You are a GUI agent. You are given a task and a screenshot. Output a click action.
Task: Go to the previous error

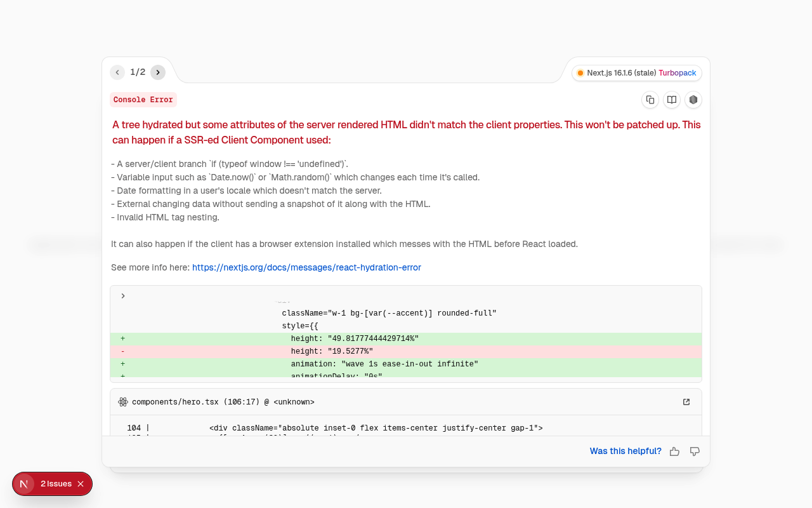(117, 72)
